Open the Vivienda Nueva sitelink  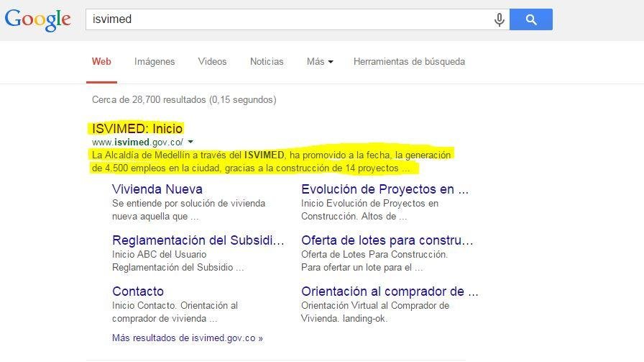[157, 189]
